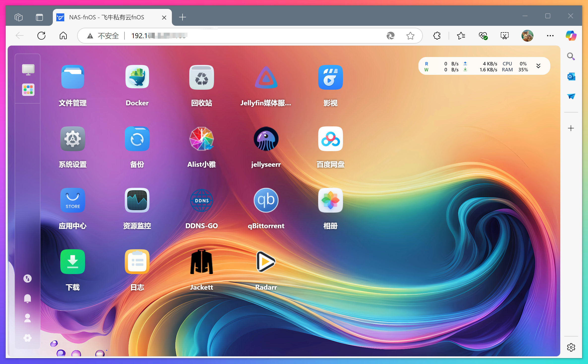Open the all-apps grid in sidebar

click(28, 89)
